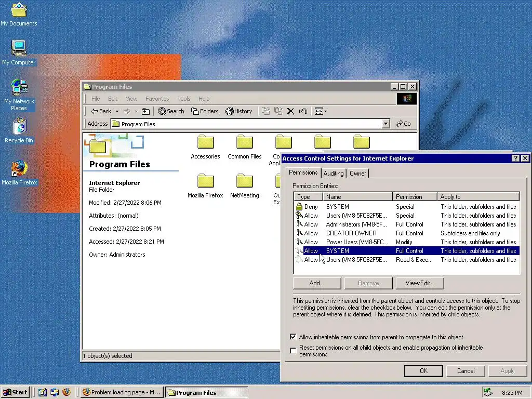This screenshot has height=399, width=532.
Task: Click system tray network icon
Action: 488,392
